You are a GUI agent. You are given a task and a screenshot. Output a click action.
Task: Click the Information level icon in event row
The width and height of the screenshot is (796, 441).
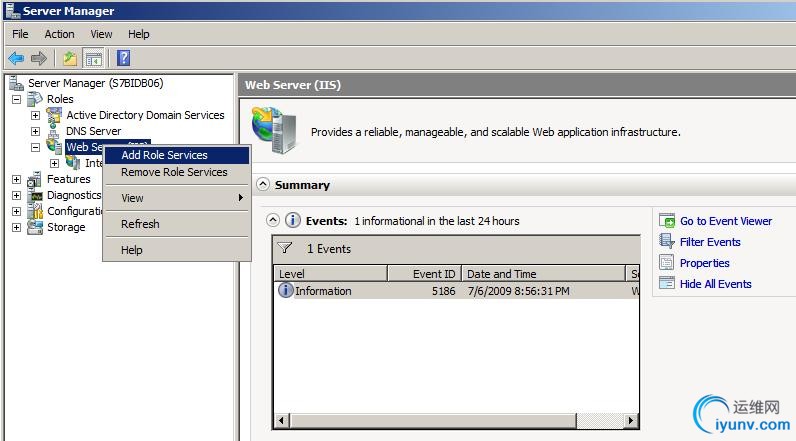[x=286, y=290]
